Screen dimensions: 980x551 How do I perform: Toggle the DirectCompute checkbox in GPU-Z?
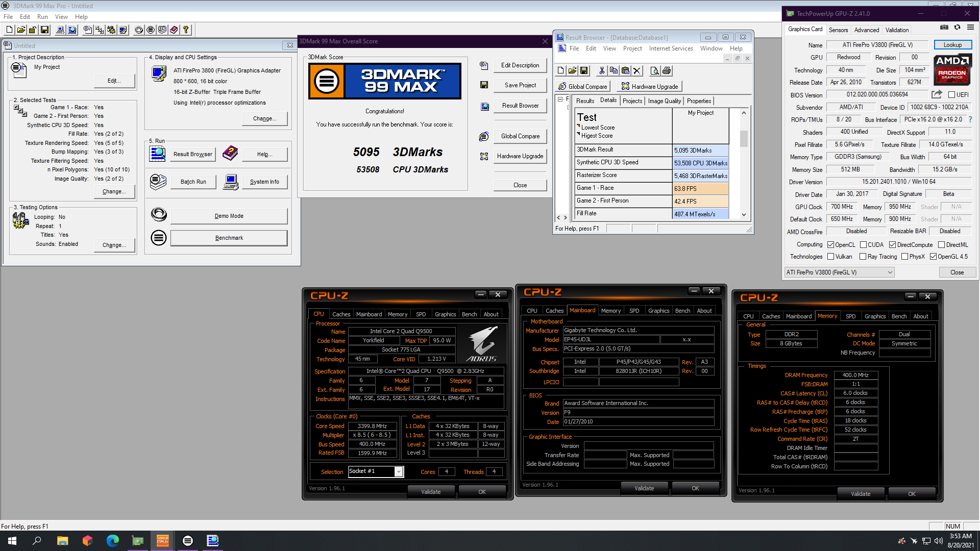tap(893, 245)
